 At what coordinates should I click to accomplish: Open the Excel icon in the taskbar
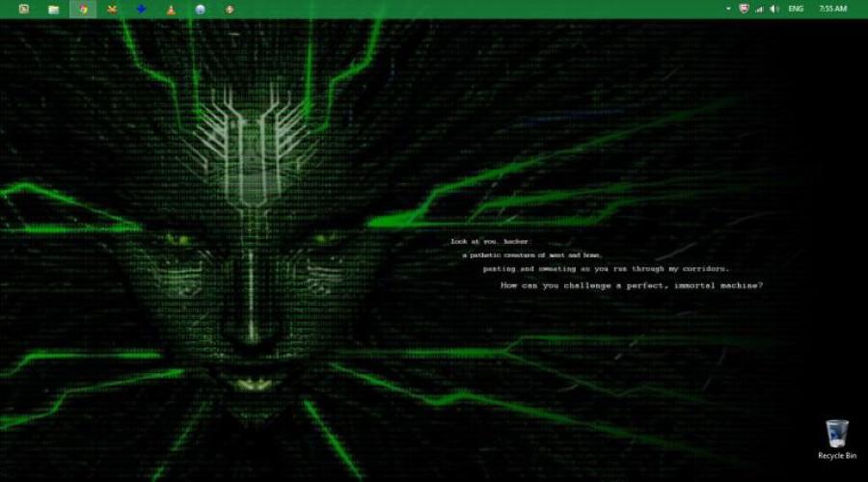24,9
